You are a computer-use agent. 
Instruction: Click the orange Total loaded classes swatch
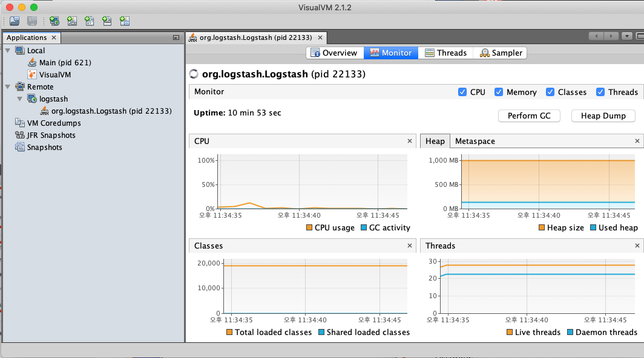point(229,332)
